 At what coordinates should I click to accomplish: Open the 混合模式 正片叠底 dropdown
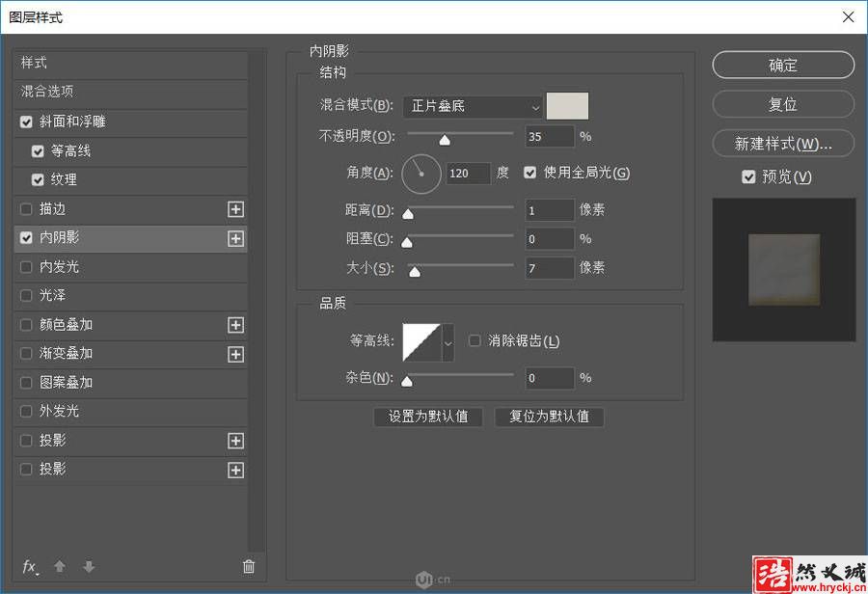click(x=473, y=106)
